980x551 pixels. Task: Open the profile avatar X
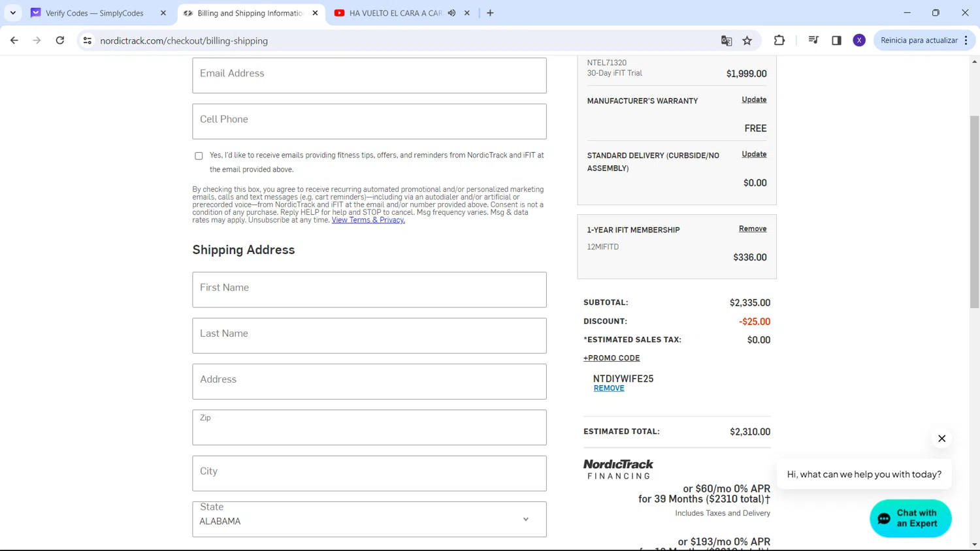859,40
